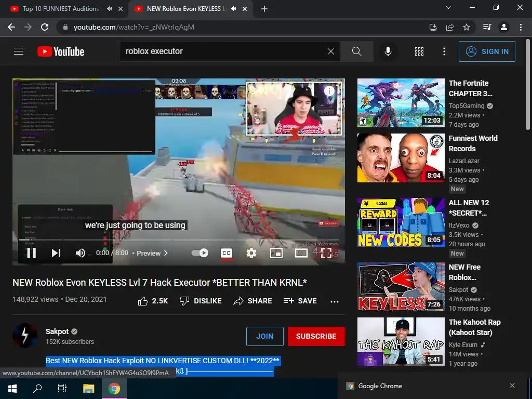Open The Kahoot Rap video title

pos(475,327)
